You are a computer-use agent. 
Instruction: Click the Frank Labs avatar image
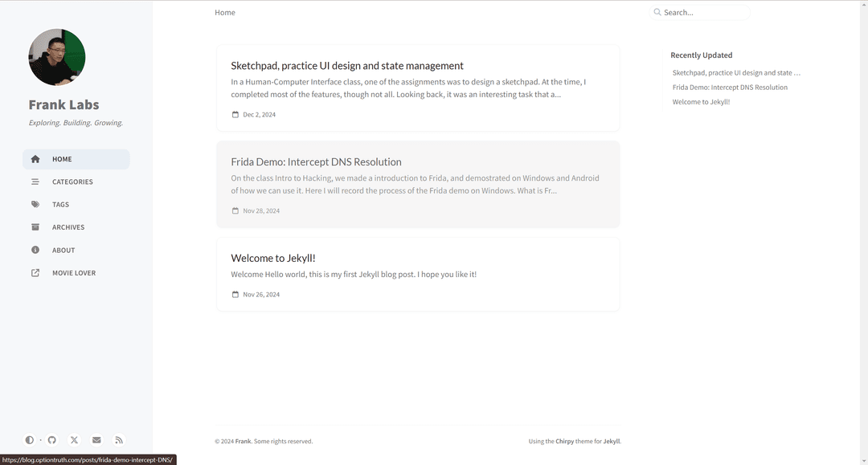[x=57, y=57]
